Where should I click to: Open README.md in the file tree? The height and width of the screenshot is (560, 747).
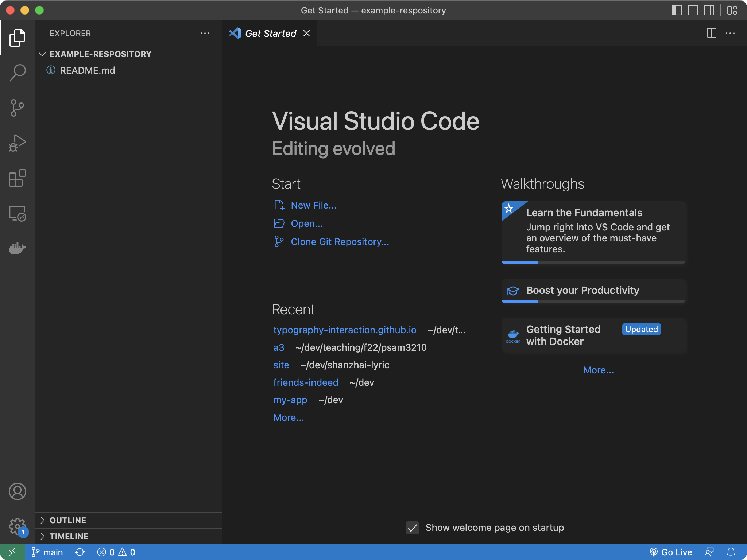[x=87, y=70]
